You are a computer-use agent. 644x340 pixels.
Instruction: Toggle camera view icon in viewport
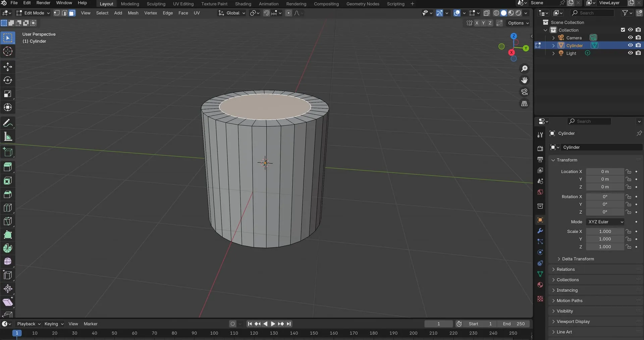[x=524, y=92]
